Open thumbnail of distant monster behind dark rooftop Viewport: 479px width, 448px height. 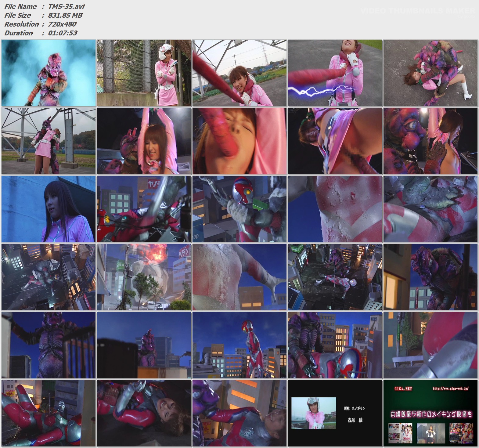[x=144, y=345]
